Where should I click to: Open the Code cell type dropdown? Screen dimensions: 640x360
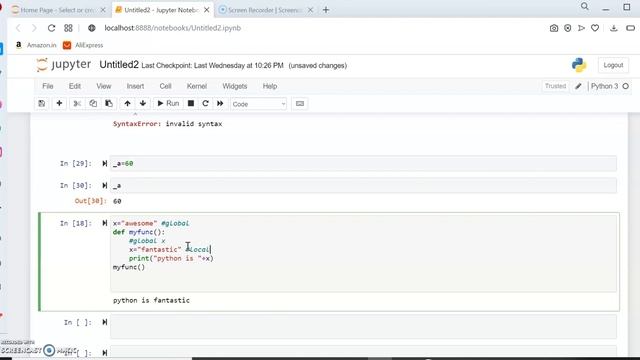pyautogui.click(x=259, y=104)
